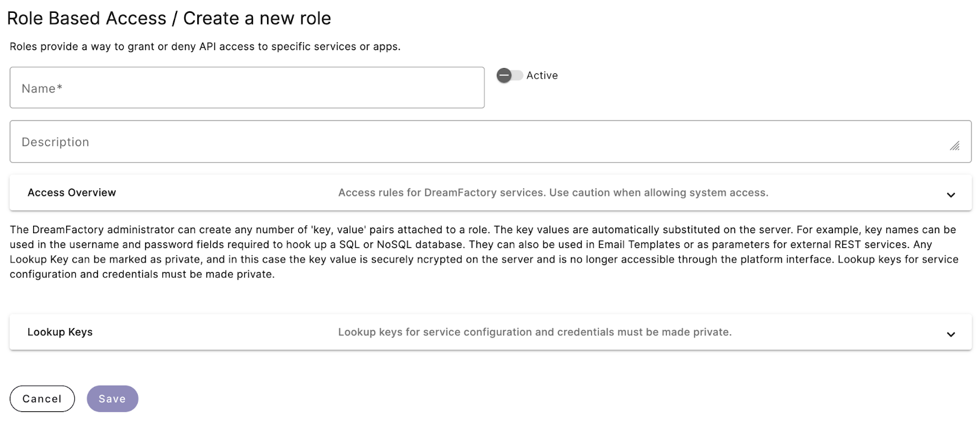Expand the Lookup Keys panel chevron
Screen dimensions: 980x426
tap(951, 334)
